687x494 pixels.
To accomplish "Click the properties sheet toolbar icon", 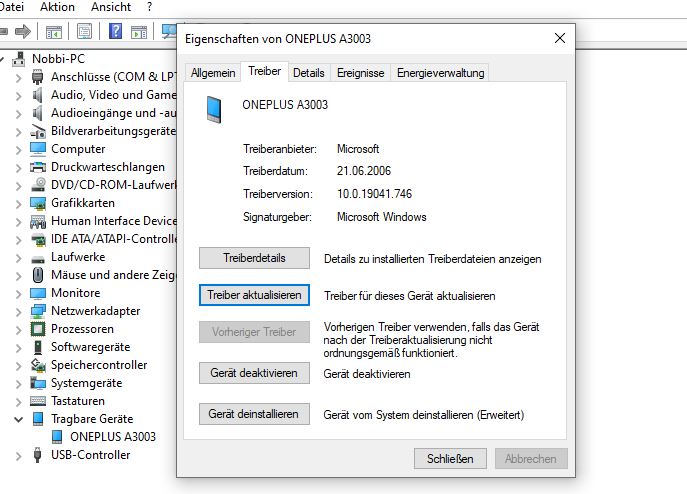I will coord(84,31).
